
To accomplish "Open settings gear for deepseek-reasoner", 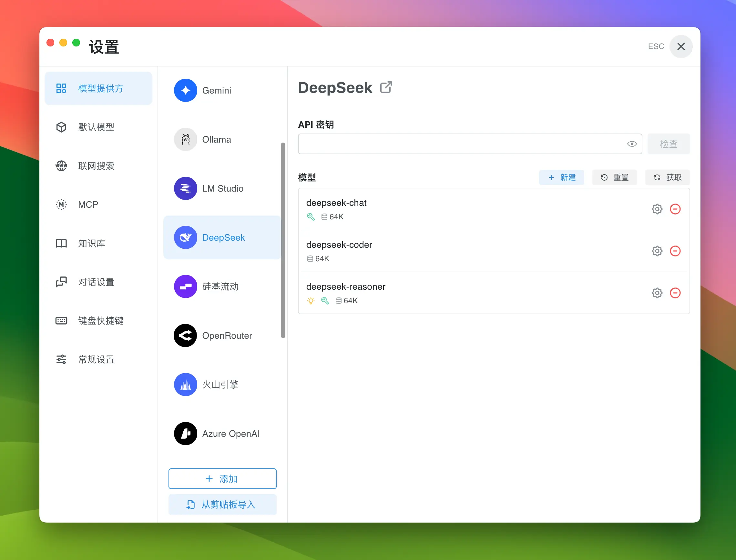I will pos(657,293).
